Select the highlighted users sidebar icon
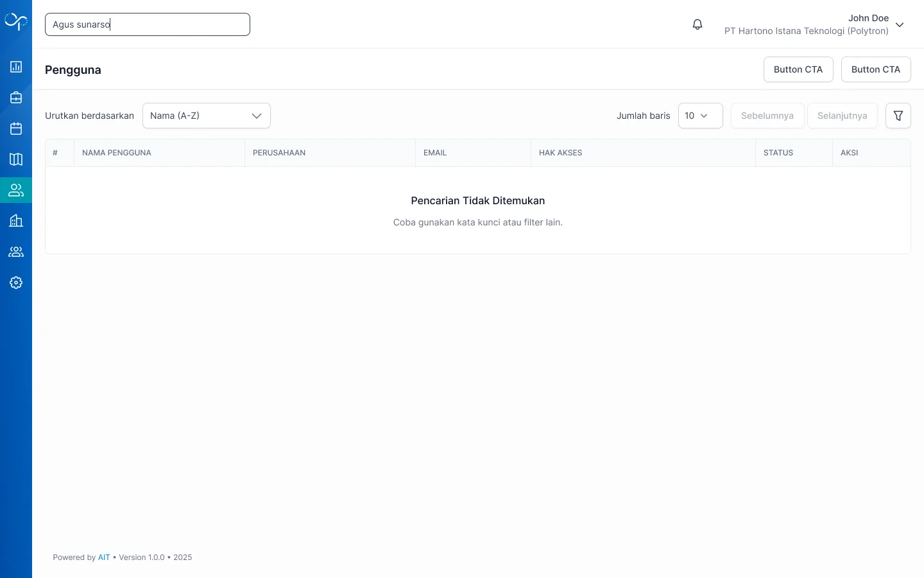Image resolution: width=924 pixels, height=578 pixels. click(x=16, y=190)
